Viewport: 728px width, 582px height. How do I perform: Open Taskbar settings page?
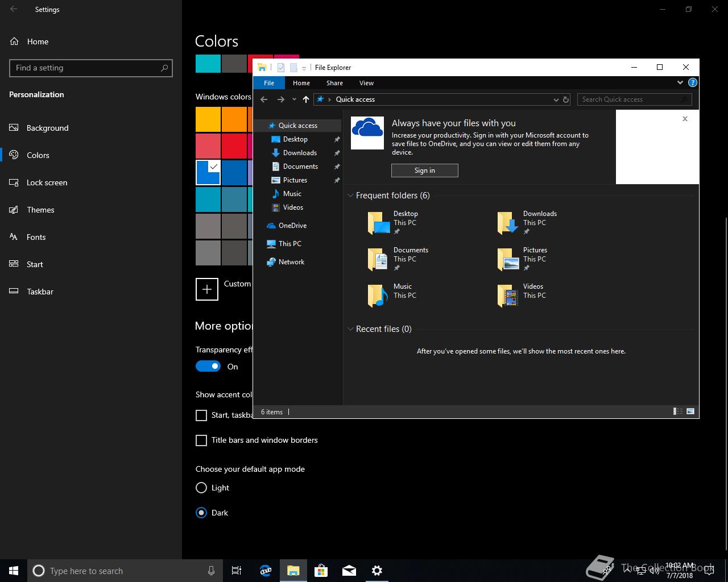coord(91,292)
